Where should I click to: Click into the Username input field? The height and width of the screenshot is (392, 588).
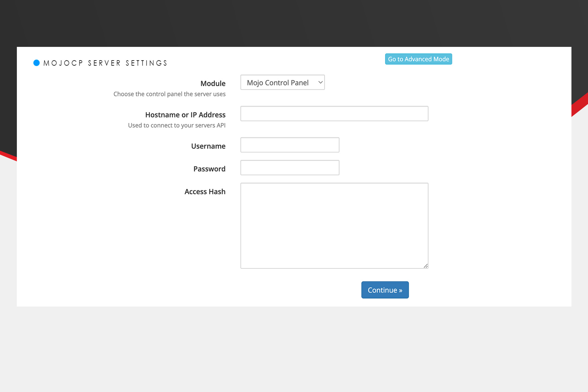[x=290, y=145]
